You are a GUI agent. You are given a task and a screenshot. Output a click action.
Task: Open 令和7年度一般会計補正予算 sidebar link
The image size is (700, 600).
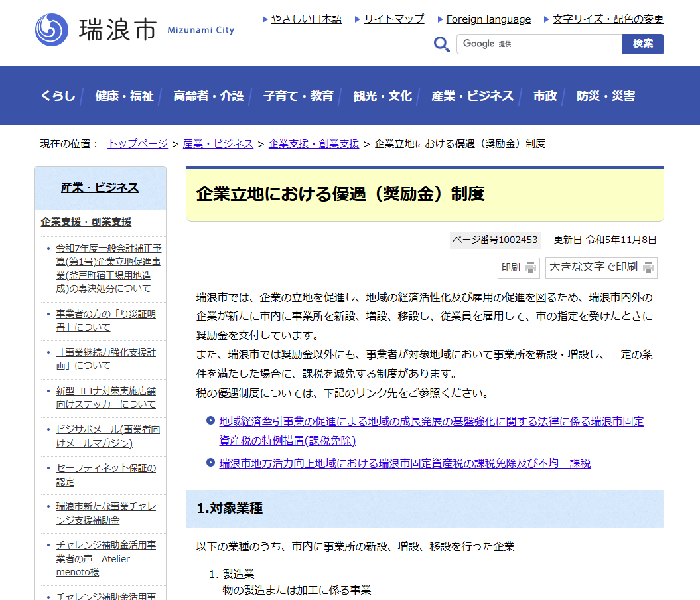pos(108,268)
